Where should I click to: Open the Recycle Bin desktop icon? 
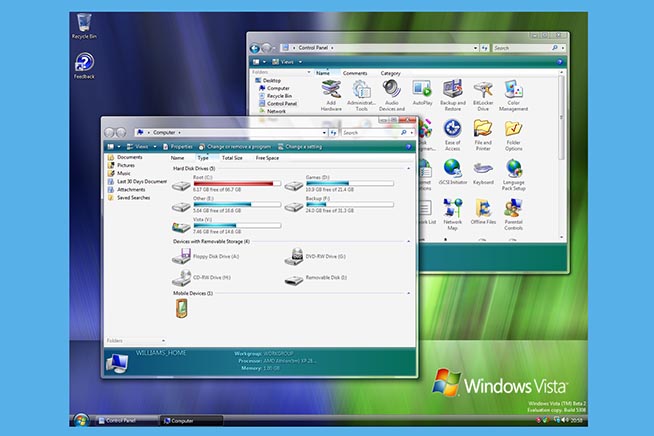(x=84, y=26)
